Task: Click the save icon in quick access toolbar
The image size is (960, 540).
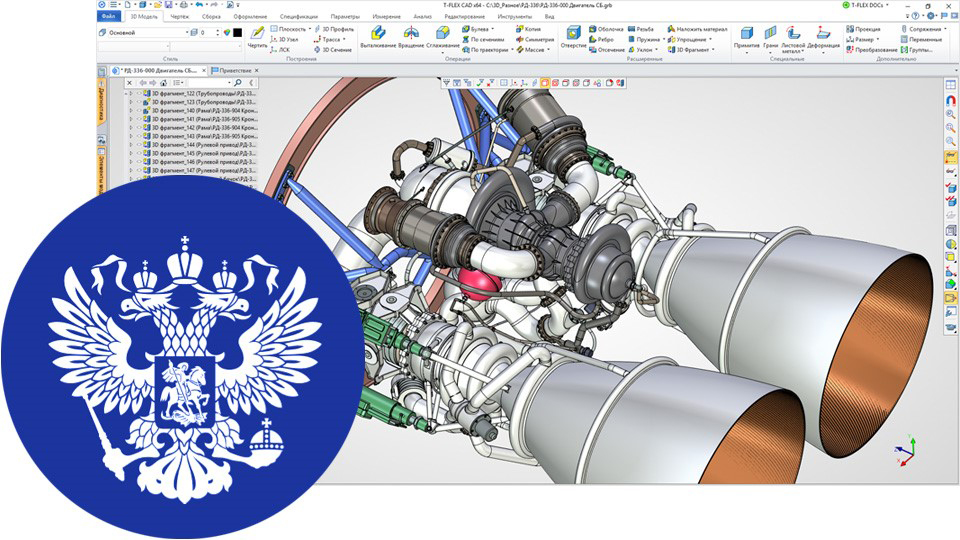Action: (169, 5)
